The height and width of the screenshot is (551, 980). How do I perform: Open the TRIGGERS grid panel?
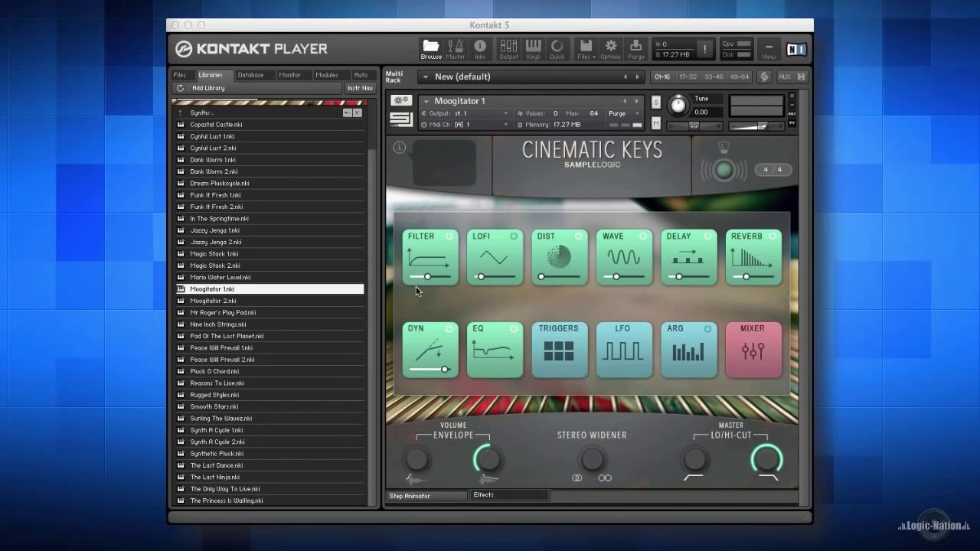point(559,350)
